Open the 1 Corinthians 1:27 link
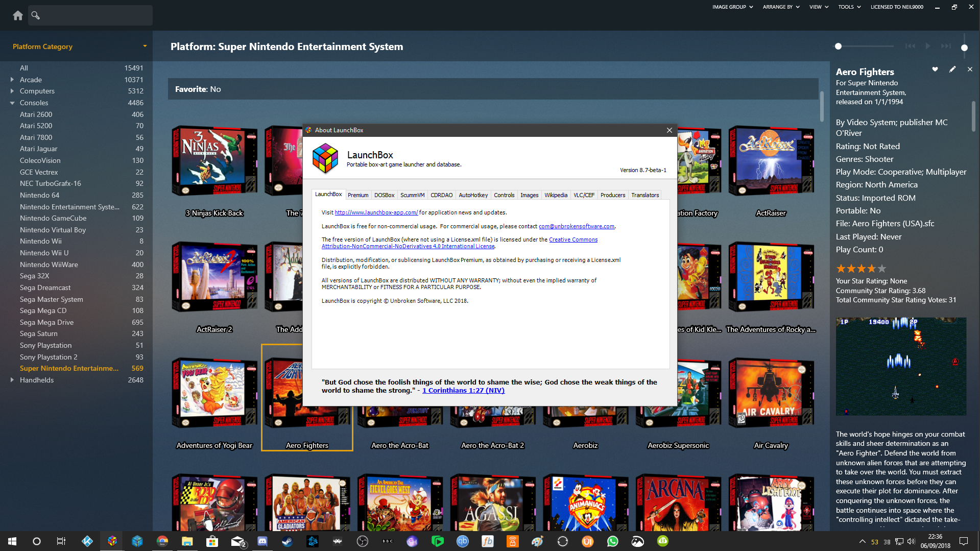The width and height of the screenshot is (980, 551). 463,391
